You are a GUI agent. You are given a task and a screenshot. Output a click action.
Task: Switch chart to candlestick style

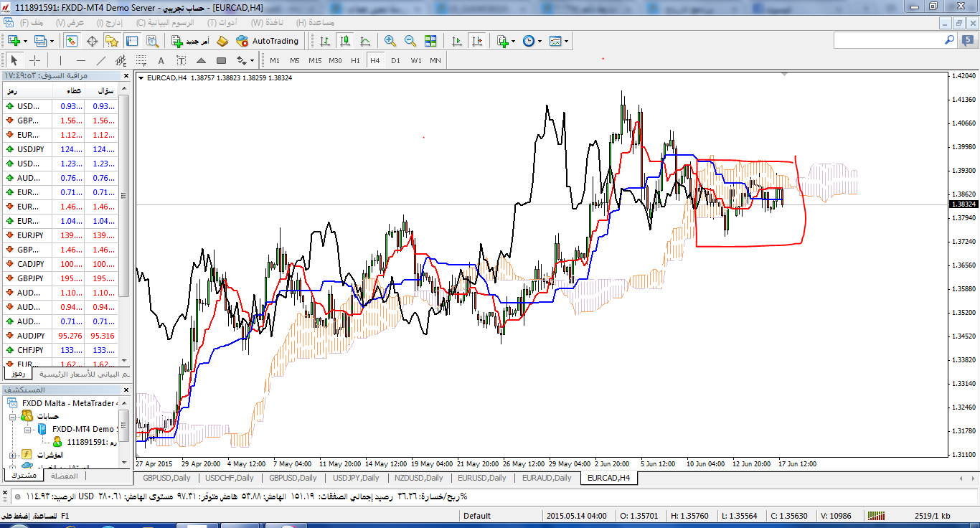[x=346, y=41]
